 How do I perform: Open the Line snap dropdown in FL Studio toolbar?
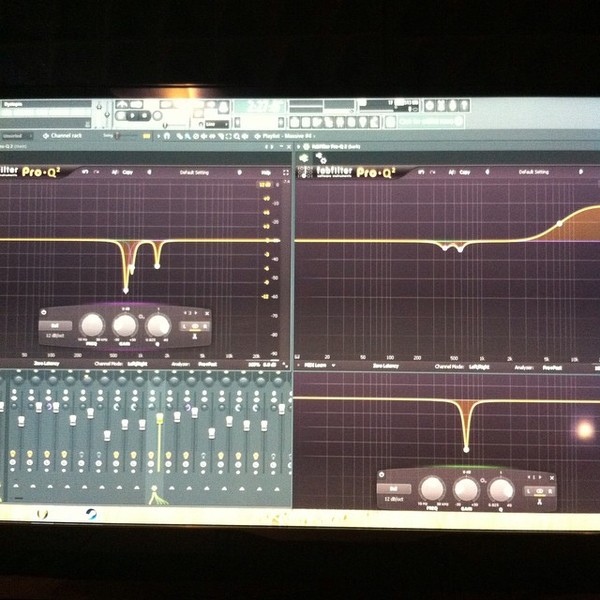[217, 124]
